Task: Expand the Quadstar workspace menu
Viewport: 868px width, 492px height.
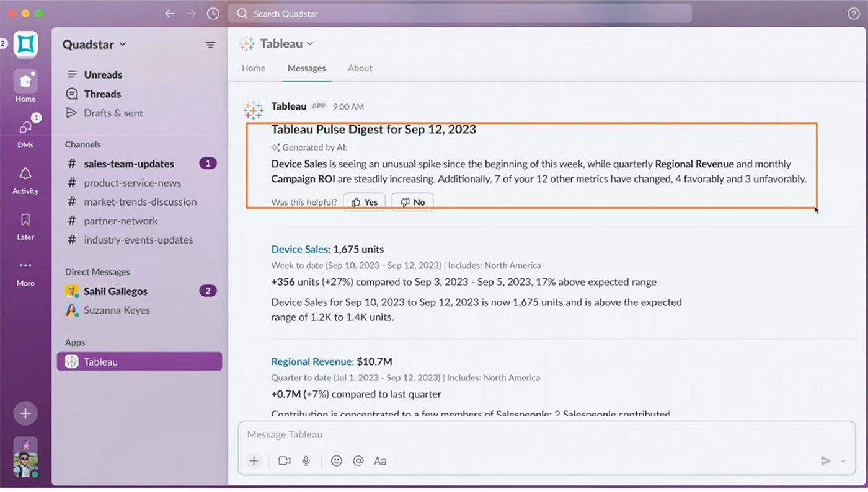Action: 94,44
